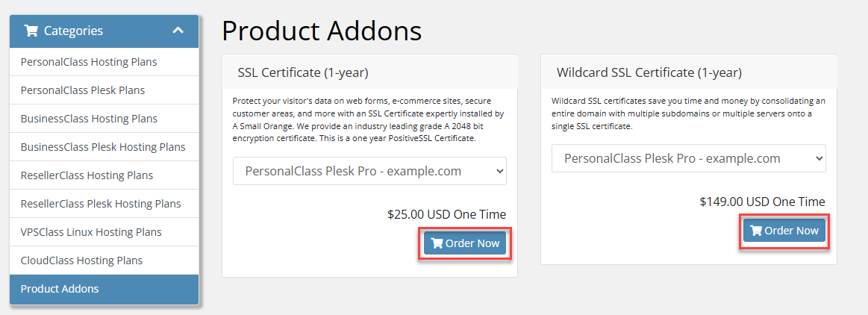Click cart icon on the $149.00 Order Now button
The width and height of the screenshot is (868, 315).
tap(755, 231)
